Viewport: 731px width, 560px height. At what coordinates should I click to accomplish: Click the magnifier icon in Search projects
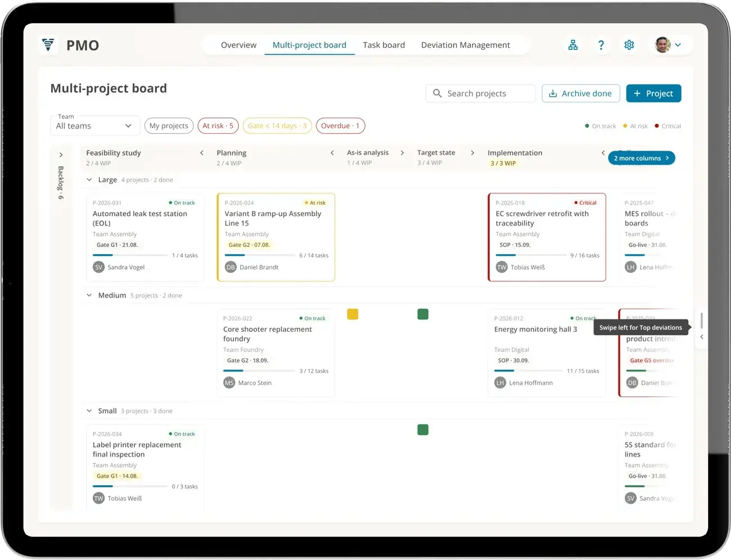437,93
